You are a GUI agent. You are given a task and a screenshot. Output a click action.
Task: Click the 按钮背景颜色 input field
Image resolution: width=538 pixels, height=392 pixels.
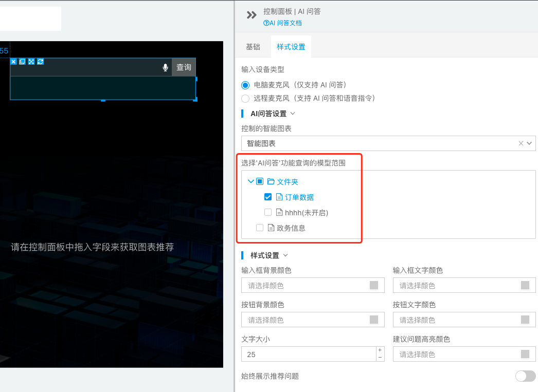[313, 320]
